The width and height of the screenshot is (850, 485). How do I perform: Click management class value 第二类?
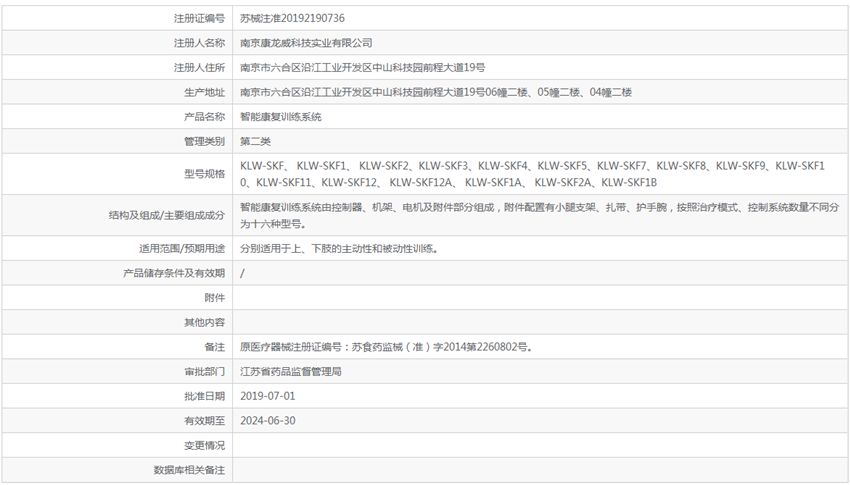pos(255,141)
